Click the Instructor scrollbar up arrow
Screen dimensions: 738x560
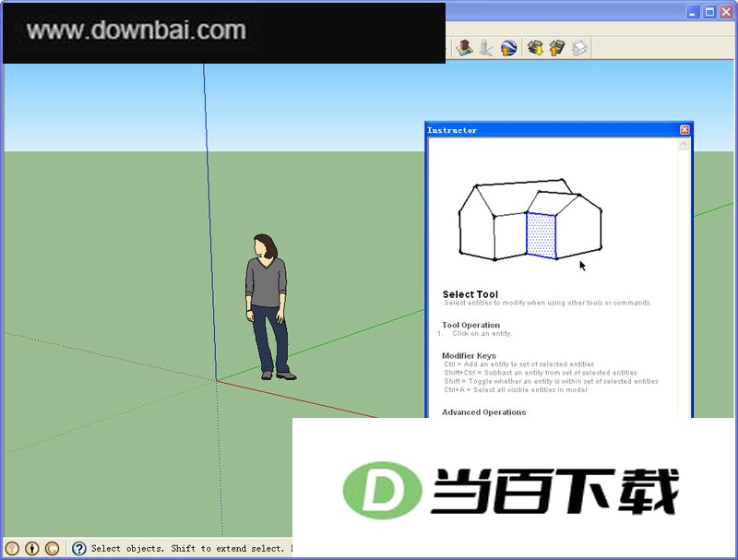click(684, 145)
